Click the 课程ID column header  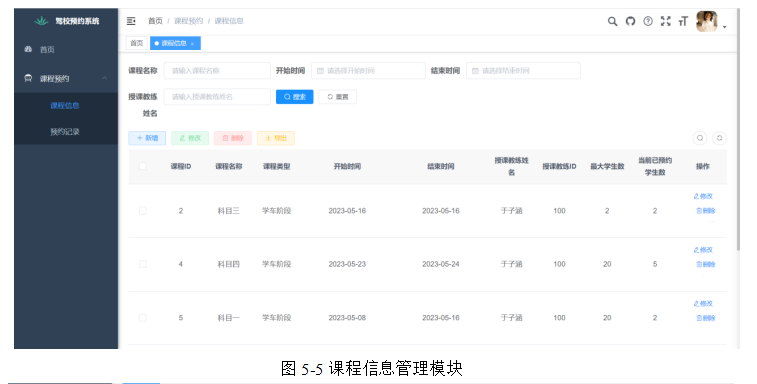coord(181,166)
